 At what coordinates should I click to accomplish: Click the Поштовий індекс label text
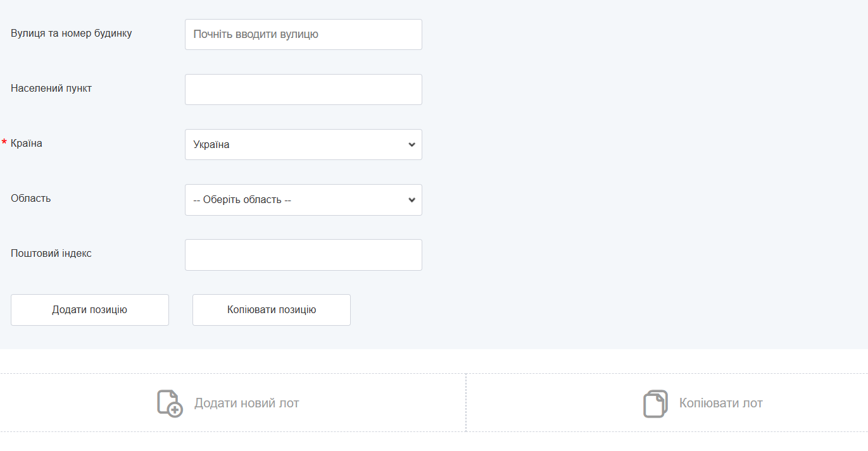pos(51,254)
